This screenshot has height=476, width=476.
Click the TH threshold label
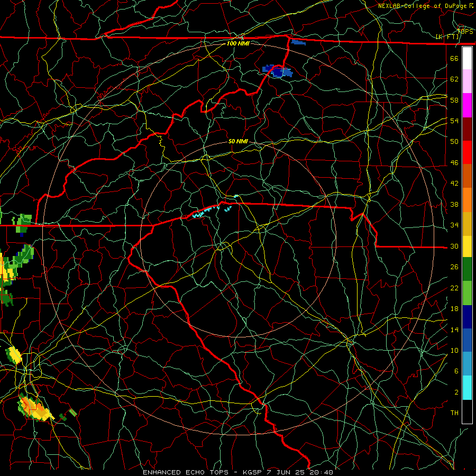tap(454, 413)
